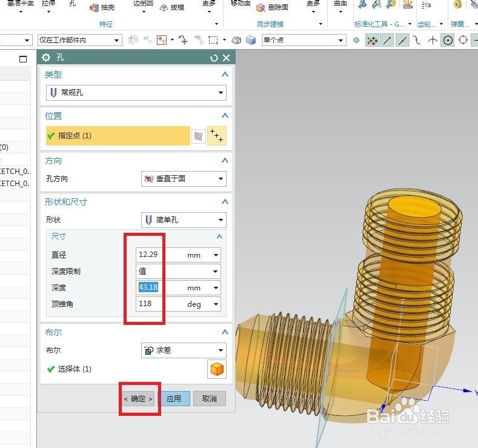Open the depth mm unit dropdown arrow

tap(216, 288)
